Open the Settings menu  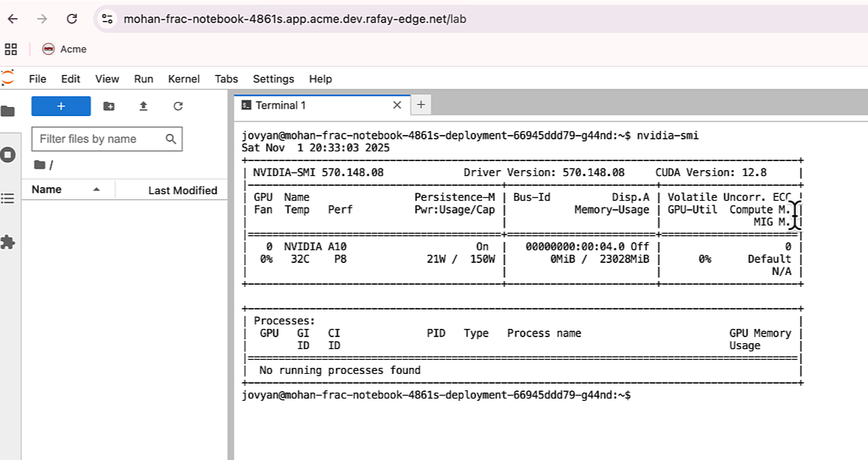(273, 79)
